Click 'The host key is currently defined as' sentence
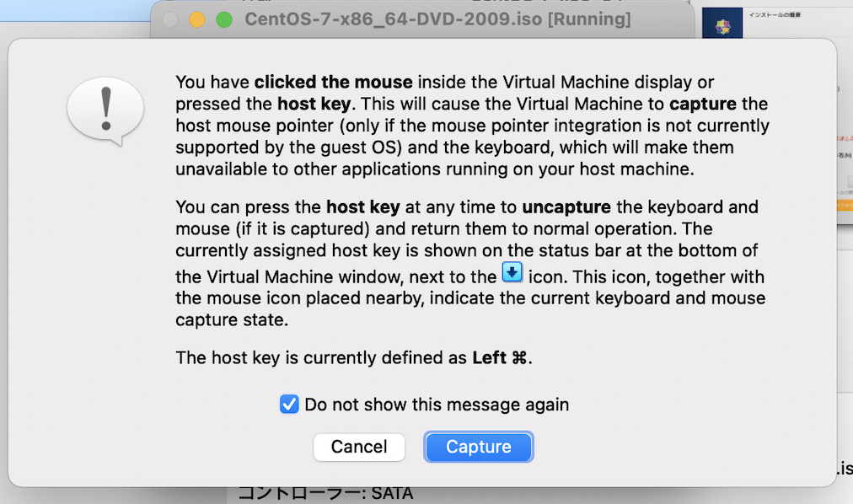Screen dimensions: 853x504 click(x=320, y=357)
